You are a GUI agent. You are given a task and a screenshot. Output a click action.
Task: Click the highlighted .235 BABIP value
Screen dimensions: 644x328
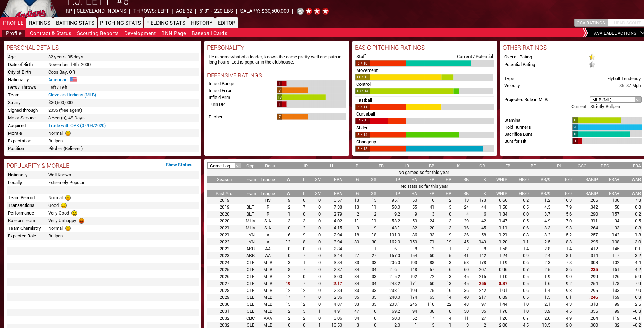[x=594, y=270]
